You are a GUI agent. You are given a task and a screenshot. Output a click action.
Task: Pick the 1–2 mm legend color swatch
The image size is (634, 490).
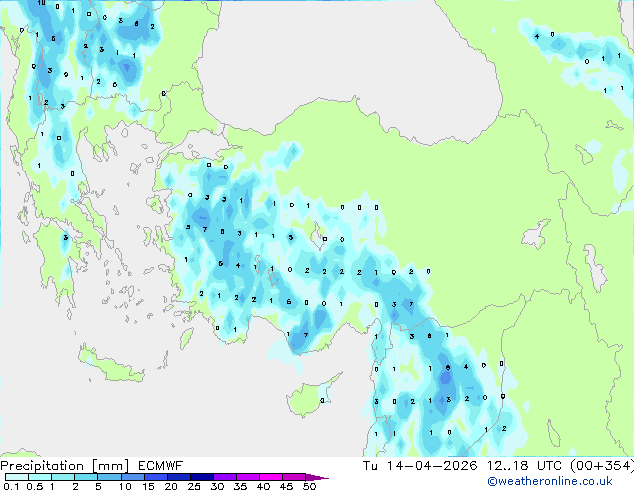click(63, 477)
